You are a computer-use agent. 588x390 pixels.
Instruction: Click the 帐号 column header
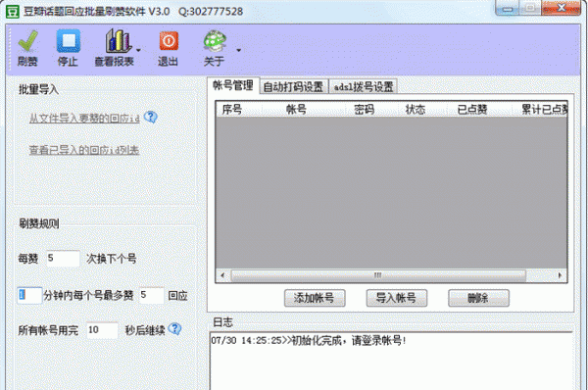pyautogui.click(x=303, y=110)
